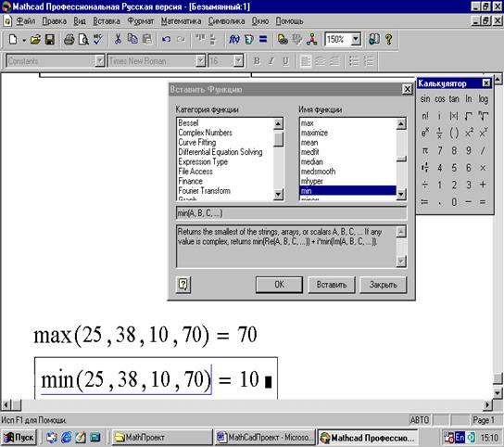Select the median function in the list
Image resolution: width=504 pixels, height=447 pixels.
[x=312, y=161]
